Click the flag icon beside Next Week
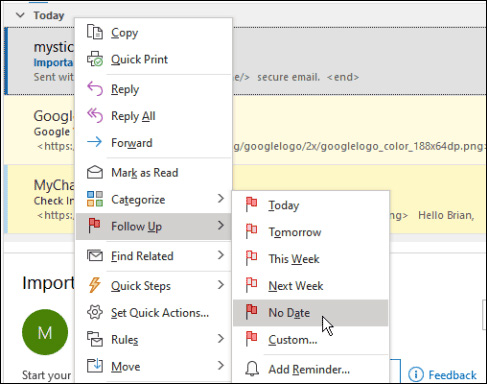The width and height of the screenshot is (487, 384). pos(251,285)
